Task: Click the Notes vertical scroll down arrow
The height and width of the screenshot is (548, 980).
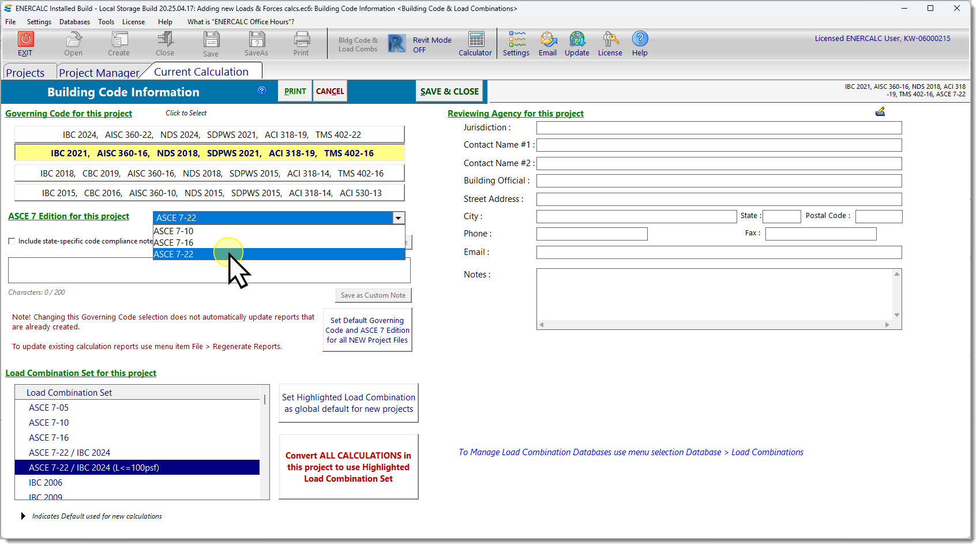Action: click(897, 315)
